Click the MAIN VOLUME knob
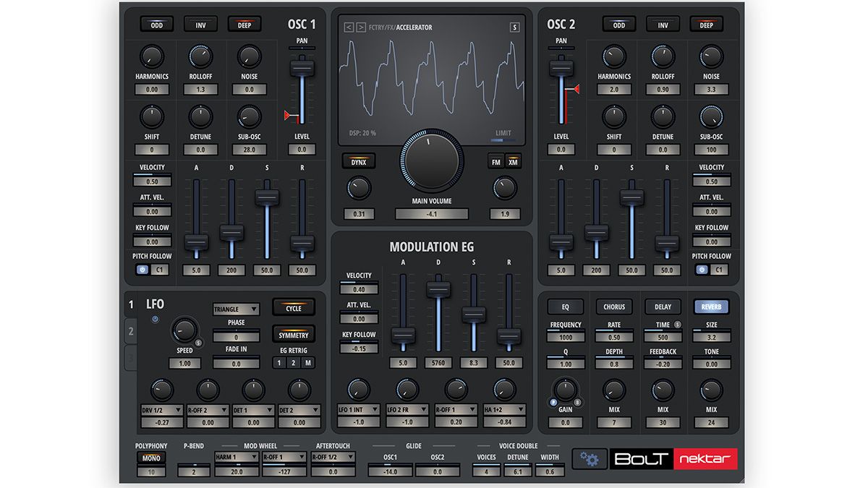This screenshot has width=868, height=488. (x=431, y=162)
